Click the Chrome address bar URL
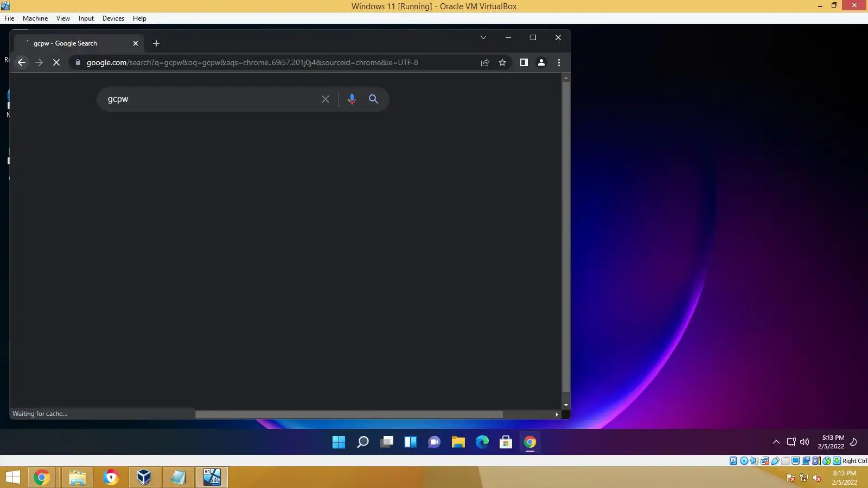Screen dimensions: 868x488 252,62
